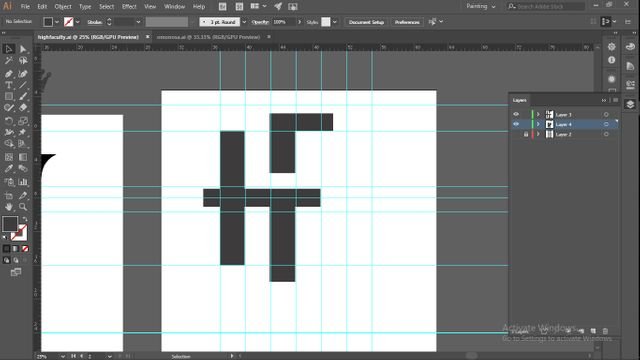The image size is (640, 360).
Task: Expand Layer 3 contents
Action: pos(538,115)
